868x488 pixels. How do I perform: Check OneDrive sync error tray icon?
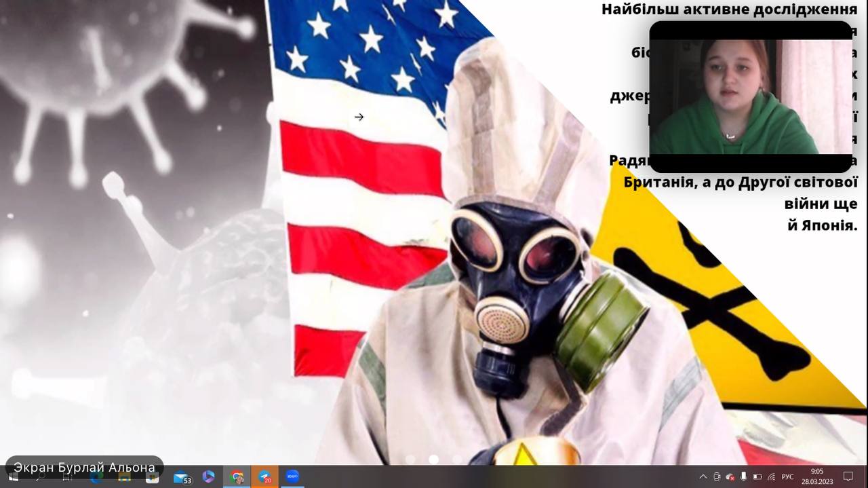[730, 477]
